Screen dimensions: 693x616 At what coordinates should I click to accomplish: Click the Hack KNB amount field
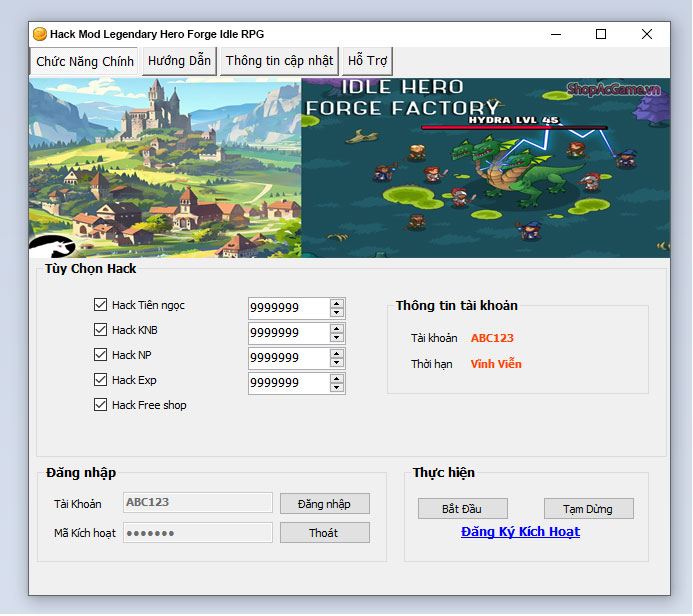(x=289, y=333)
